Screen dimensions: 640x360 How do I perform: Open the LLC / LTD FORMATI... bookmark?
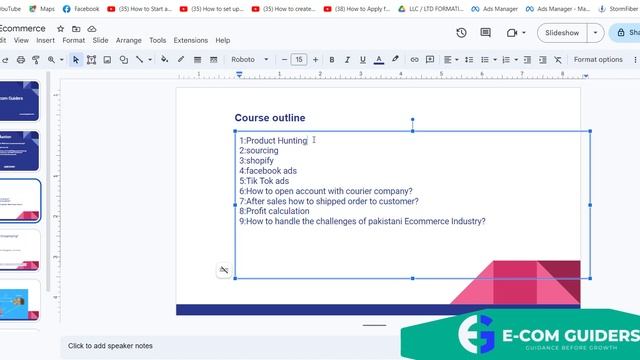tap(431, 9)
